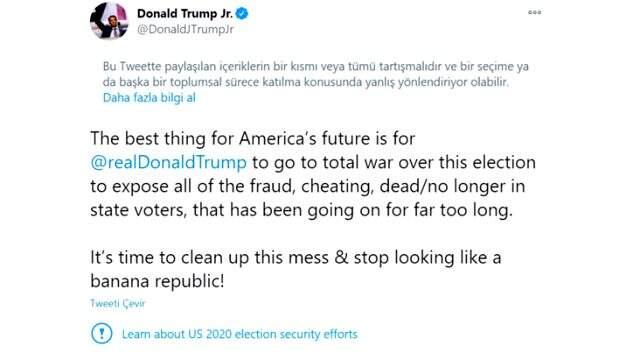Open the three-dot more options menu

click(535, 13)
